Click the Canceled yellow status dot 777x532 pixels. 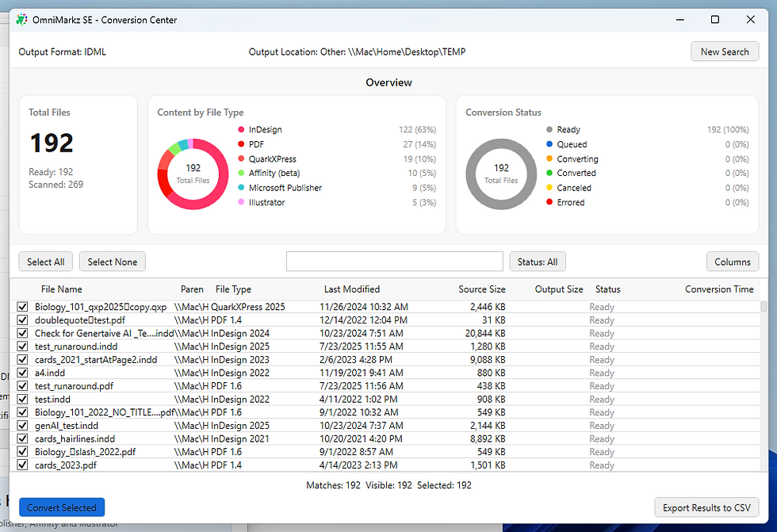549,187
